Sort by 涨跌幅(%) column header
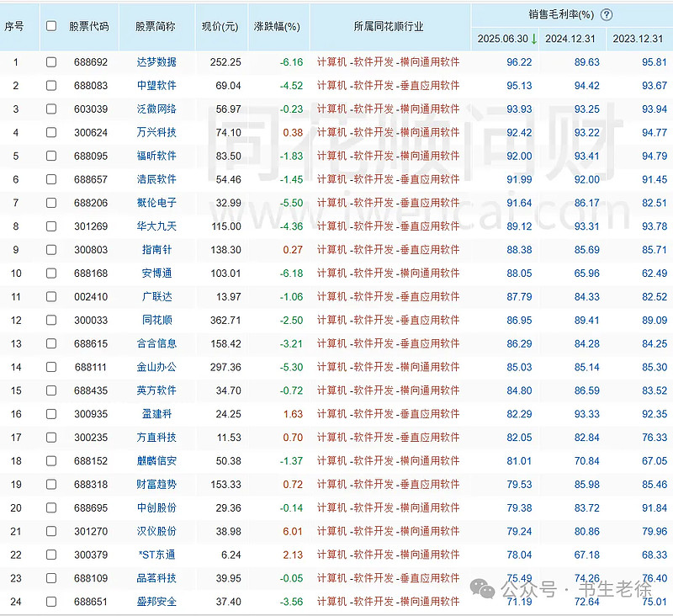 [x=277, y=27]
